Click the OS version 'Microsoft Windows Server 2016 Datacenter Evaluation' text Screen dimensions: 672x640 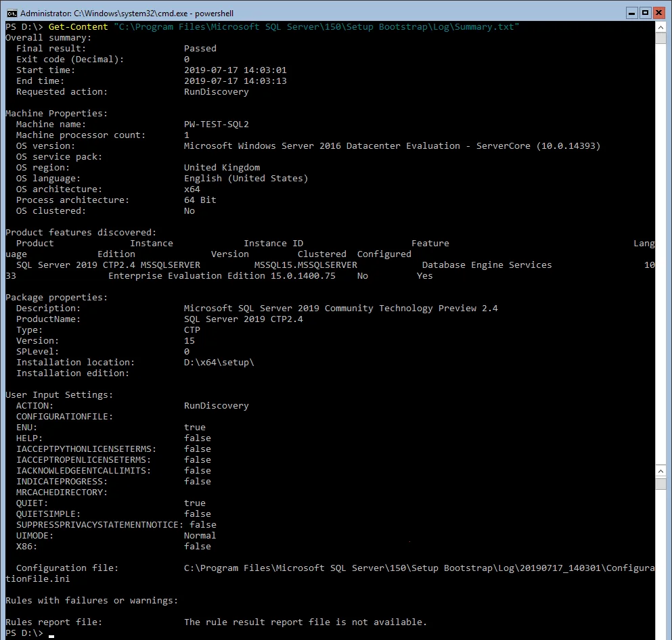[322, 146]
